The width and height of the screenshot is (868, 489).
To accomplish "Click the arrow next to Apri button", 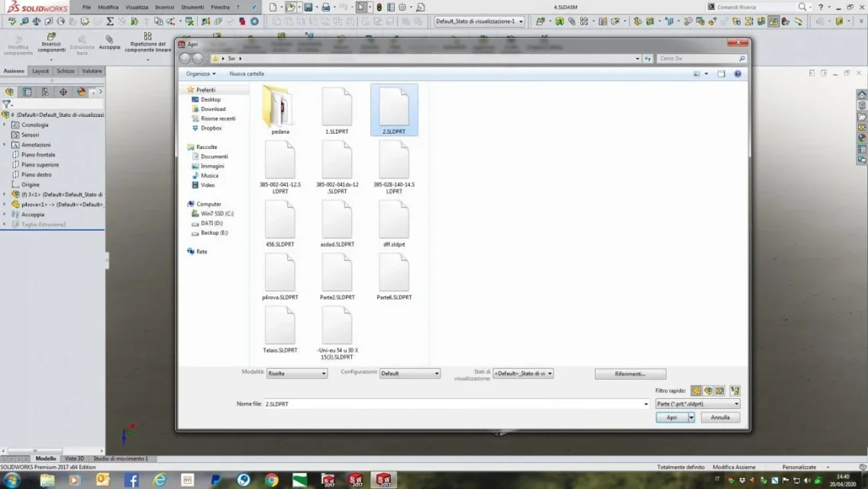I will [x=691, y=418].
